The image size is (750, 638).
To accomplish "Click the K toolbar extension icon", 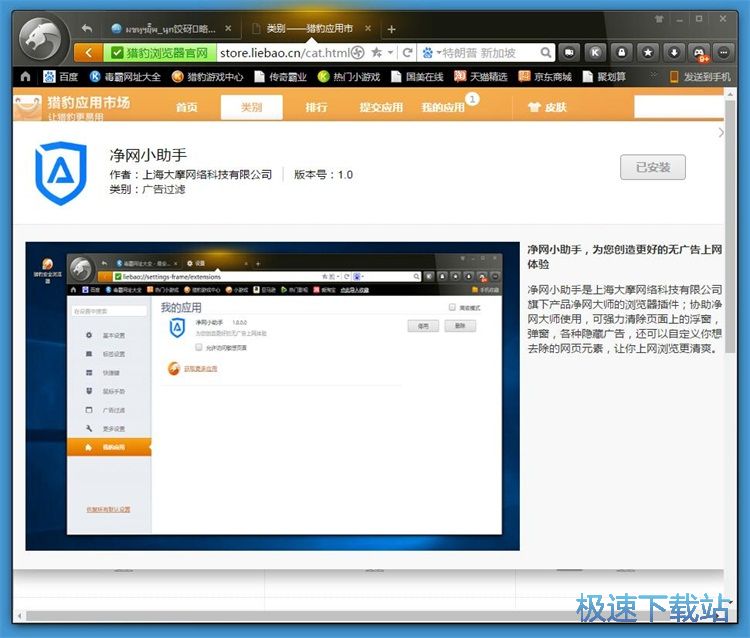I will tap(595, 53).
